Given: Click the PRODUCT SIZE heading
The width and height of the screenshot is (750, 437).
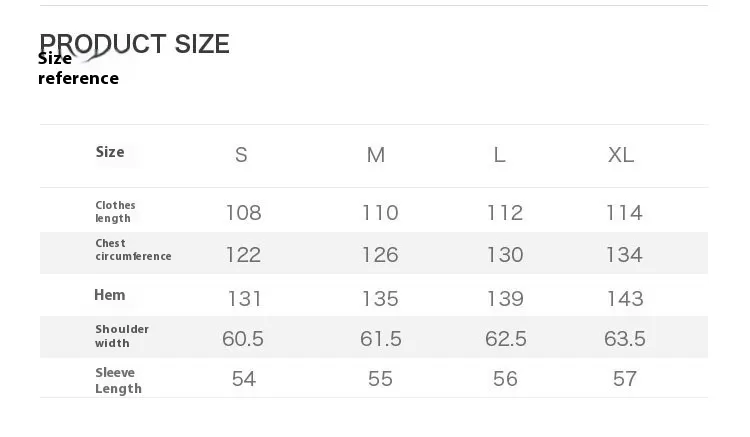Looking at the screenshot, I should click(134, 43).
